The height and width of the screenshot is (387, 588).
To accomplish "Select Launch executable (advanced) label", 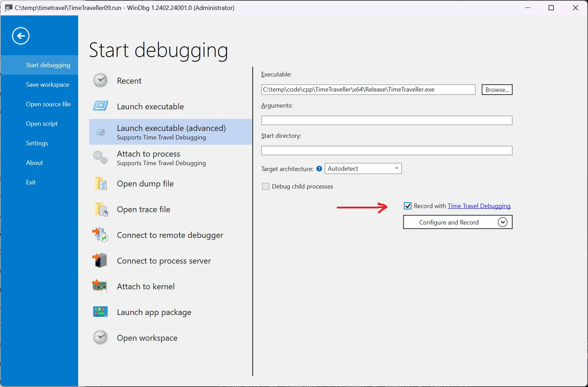I will click(x=171, y=128).
